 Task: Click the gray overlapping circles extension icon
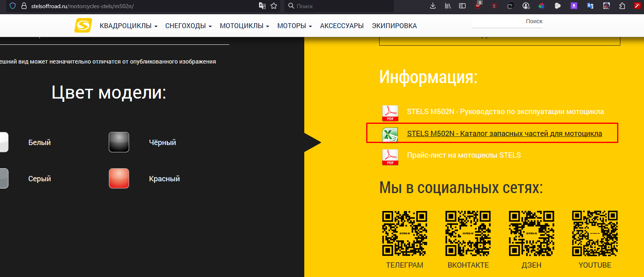click(558, 6)
